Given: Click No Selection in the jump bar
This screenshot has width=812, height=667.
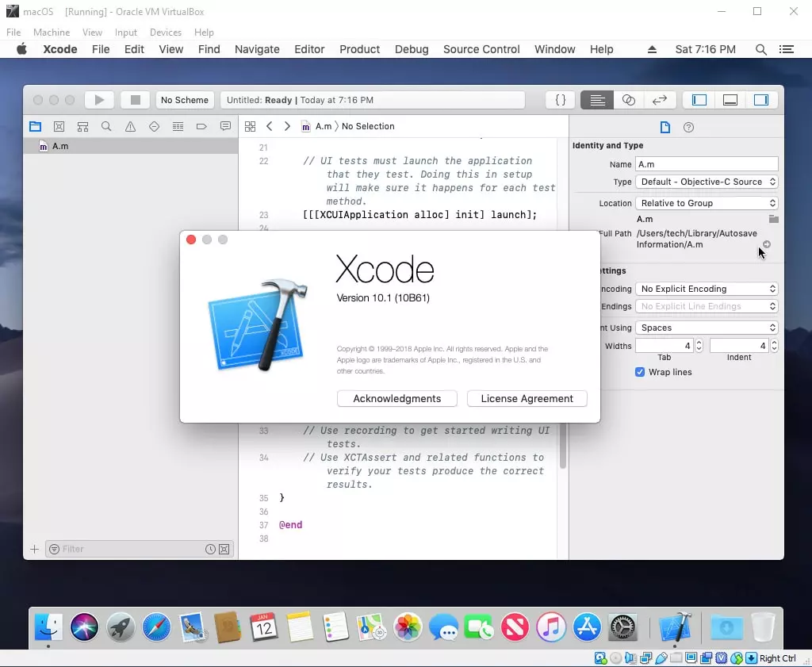Looking at the screenshot, I should coord(368,126).
